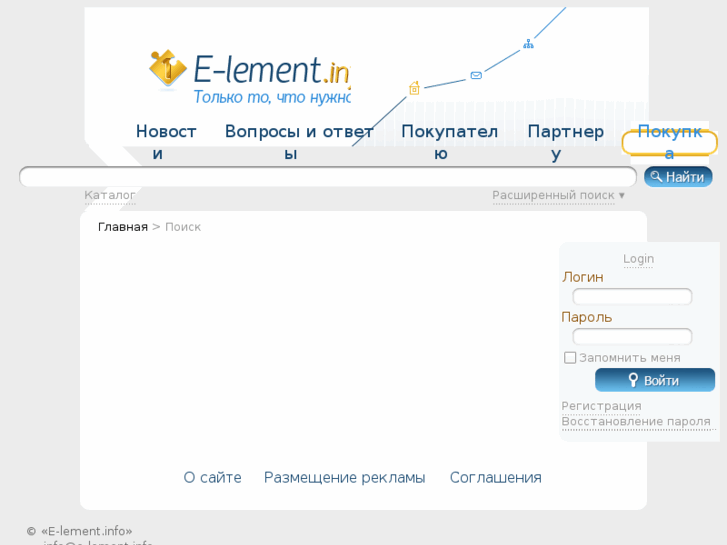Screen dimensions: 727x545
Task: Open the highlighted Покупка menu item
Action: click(670, 142)
